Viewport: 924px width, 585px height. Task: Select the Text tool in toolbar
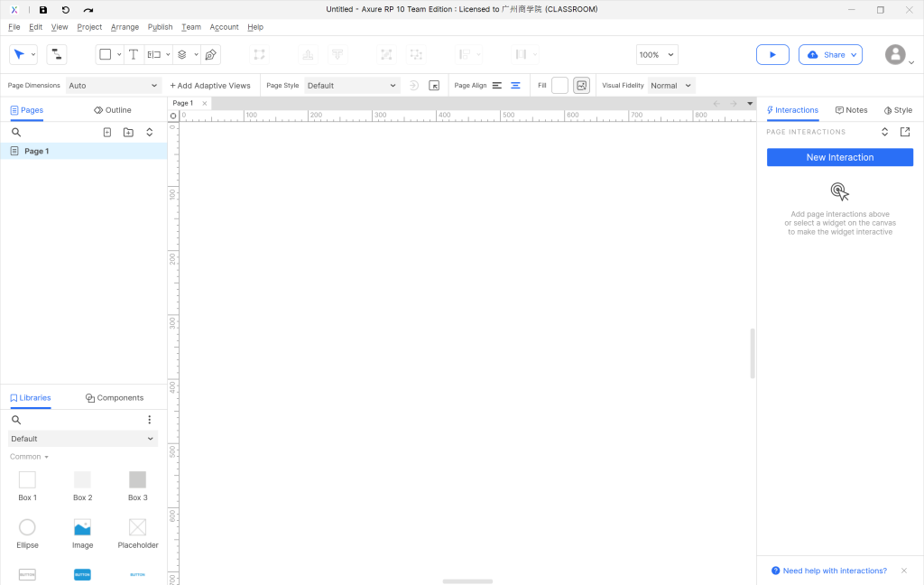[134, 55]
